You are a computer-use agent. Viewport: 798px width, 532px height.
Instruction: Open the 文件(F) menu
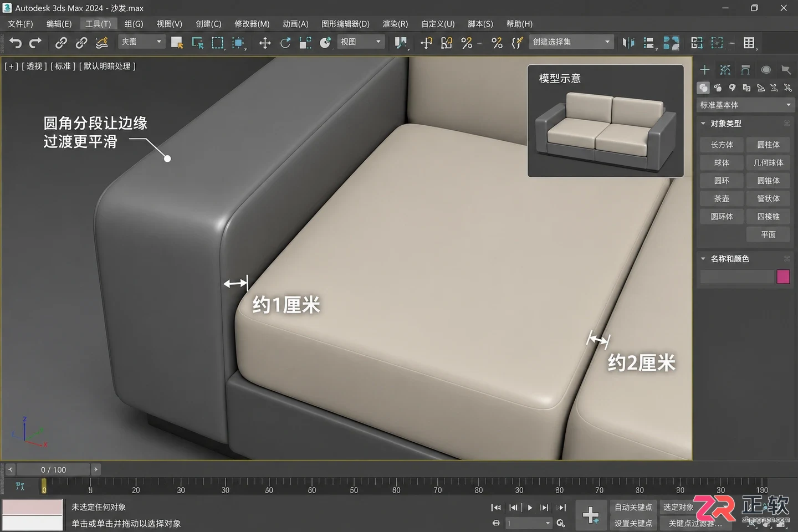click(x=21, y=24)
